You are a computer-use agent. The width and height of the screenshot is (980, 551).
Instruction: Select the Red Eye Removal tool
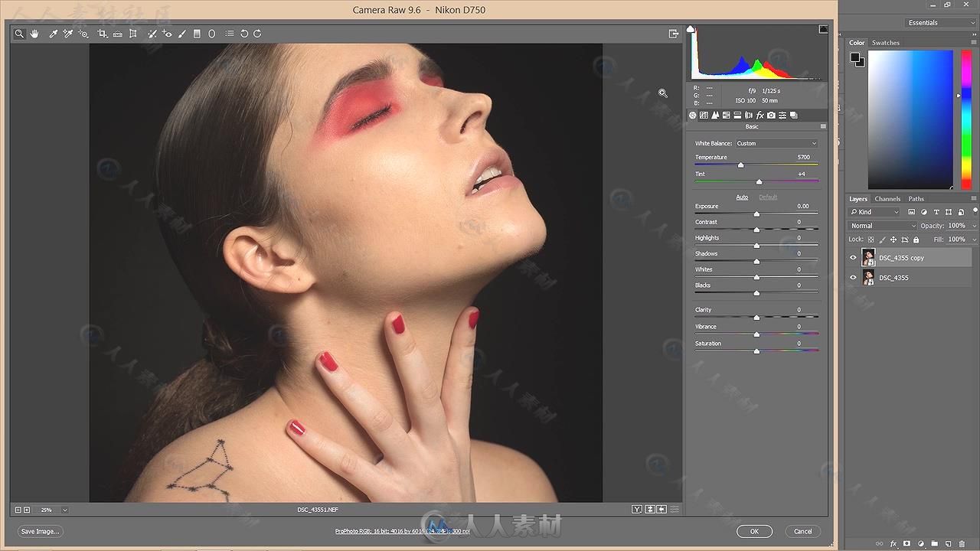(167, 34)
